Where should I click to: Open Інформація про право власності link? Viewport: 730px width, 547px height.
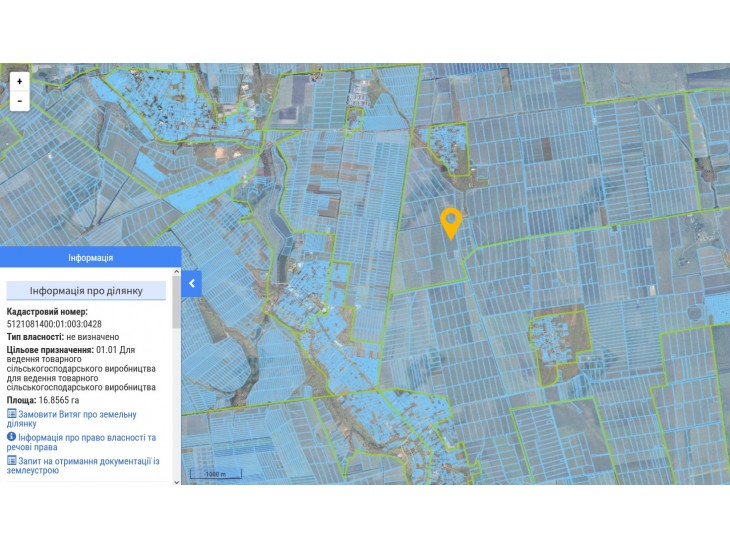tap(81, 442)
